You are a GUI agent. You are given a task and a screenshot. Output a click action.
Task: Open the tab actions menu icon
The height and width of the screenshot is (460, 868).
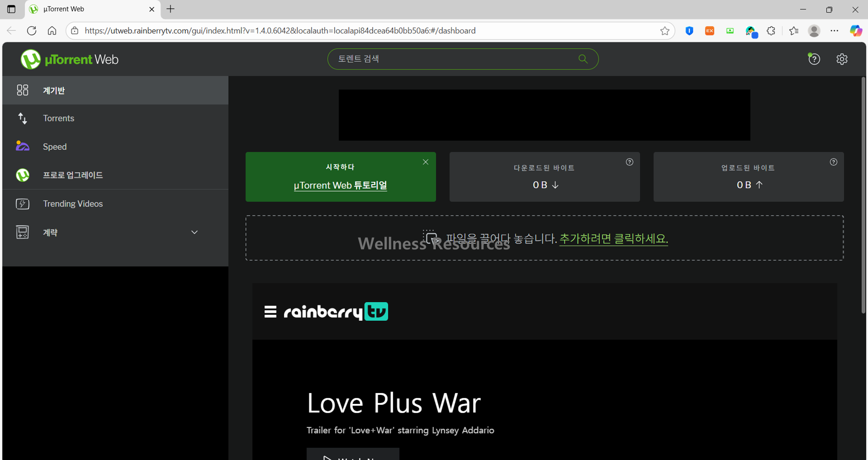(x=11, y=9)
